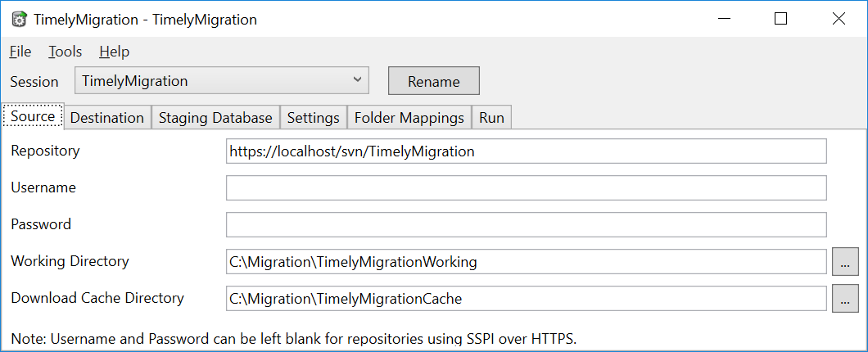Viewport: 868px width, 352px height.
Task: Focus the Username input field
Action: click(x=527, y=187)
